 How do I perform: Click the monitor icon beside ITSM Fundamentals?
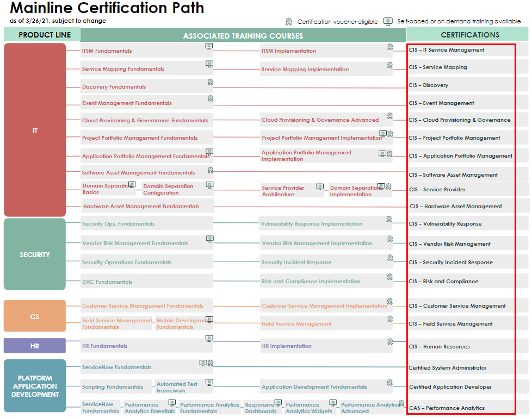tap(209, 47)
